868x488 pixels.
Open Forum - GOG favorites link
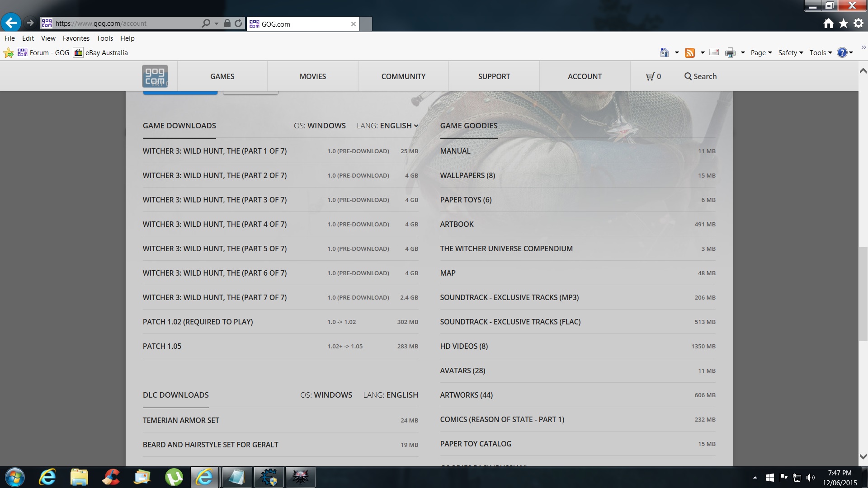coord(43,53)
